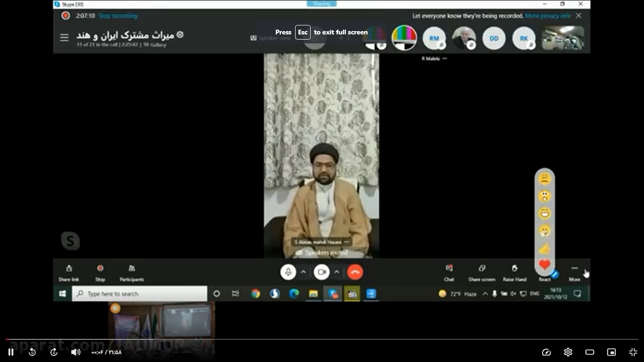644x362 pixels.
Task: Click the call title میراث مشترک ایران و هند
Action: [126, 35]
